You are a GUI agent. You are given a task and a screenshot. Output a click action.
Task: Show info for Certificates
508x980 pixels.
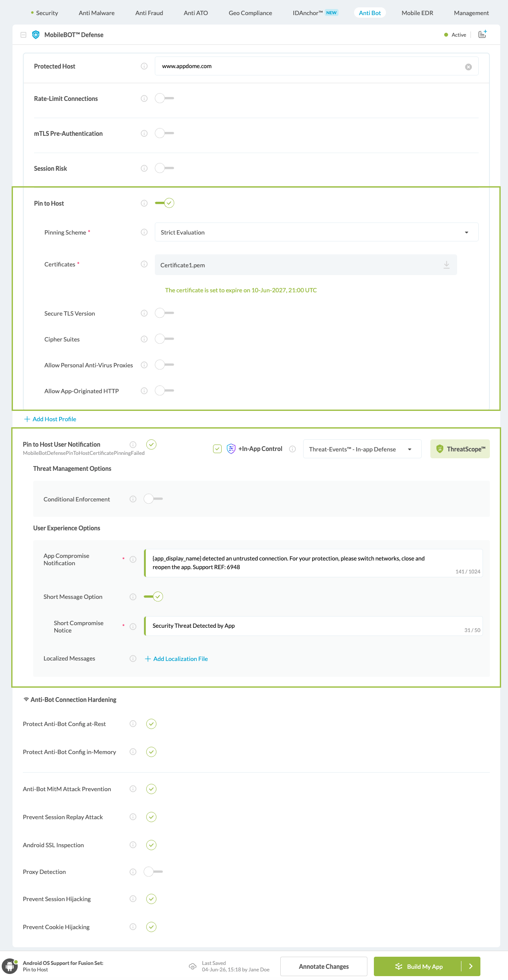[x=144, y=264]
